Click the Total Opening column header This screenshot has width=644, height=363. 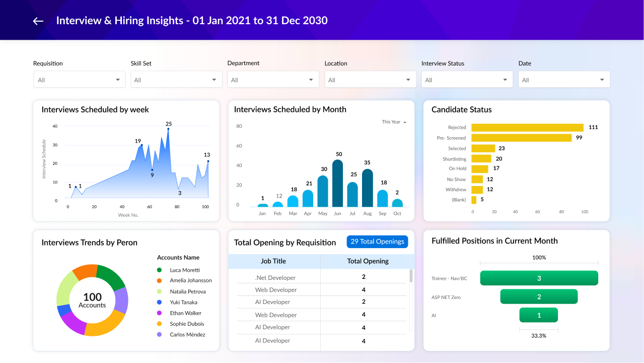[368, 261]
